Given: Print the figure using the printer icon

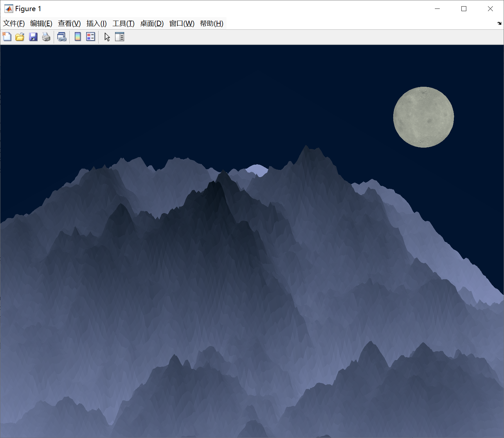Looking at the screenshot, I should click(46, 37).
